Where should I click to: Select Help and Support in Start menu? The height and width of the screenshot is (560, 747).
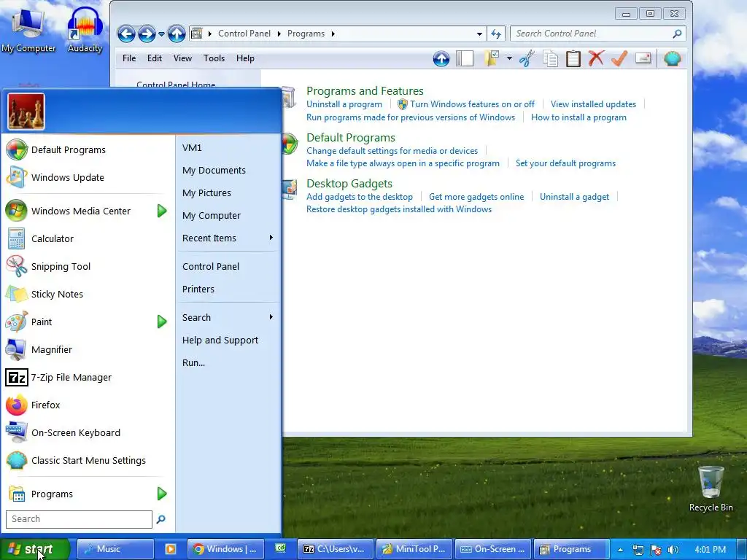pyautogui.click(x=228, y=340)
